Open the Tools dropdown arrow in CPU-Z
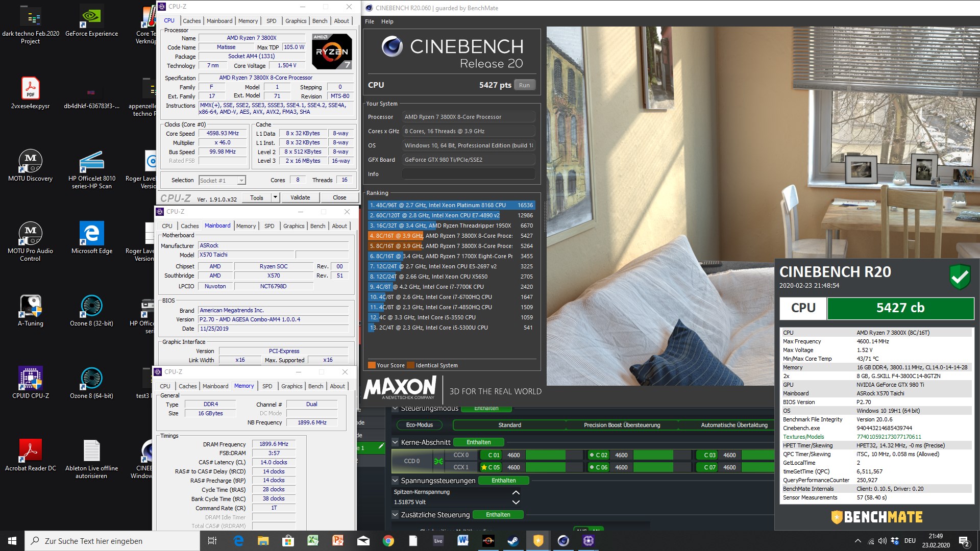Screen dimensions: 980x551 click(x=275, y=197)
